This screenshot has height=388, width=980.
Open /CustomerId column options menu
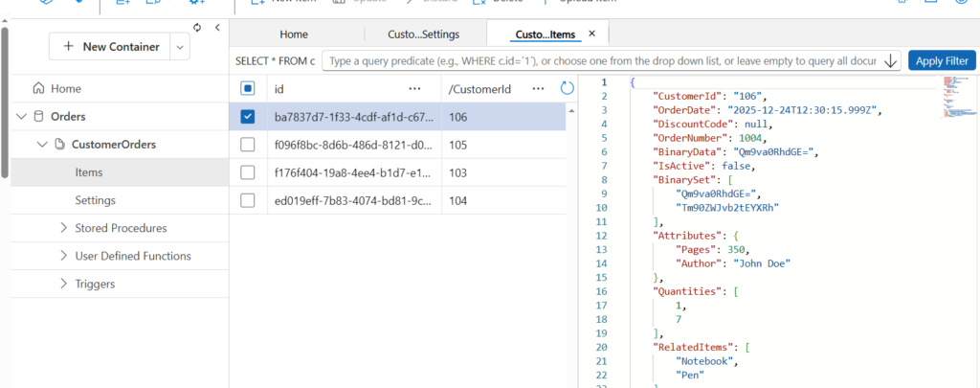(x=537, y=89)
